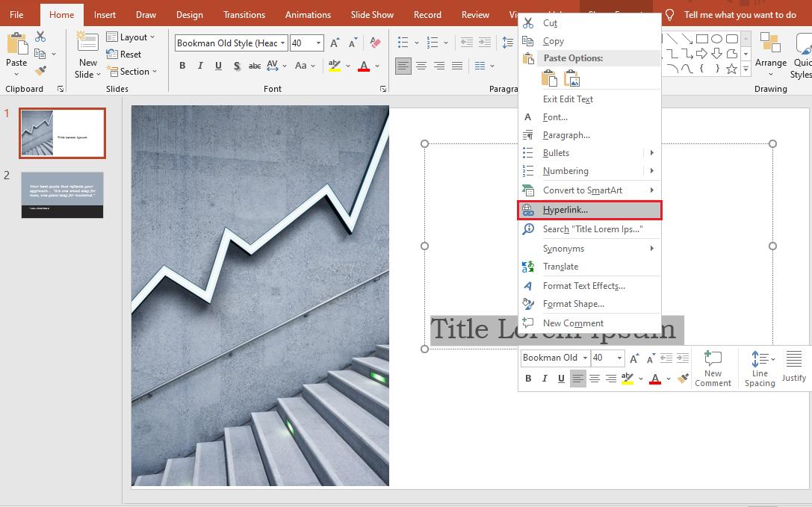The width and height of the screenshot is (812, 507).
Task: Apply Text Highlight Color on the mini toolbar
Action: [x=627, y=379]
